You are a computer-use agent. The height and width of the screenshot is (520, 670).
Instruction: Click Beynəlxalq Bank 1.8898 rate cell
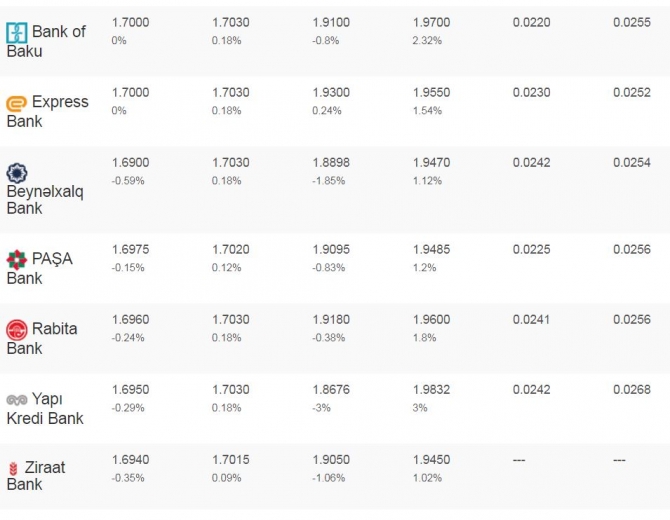click(331, 162)
